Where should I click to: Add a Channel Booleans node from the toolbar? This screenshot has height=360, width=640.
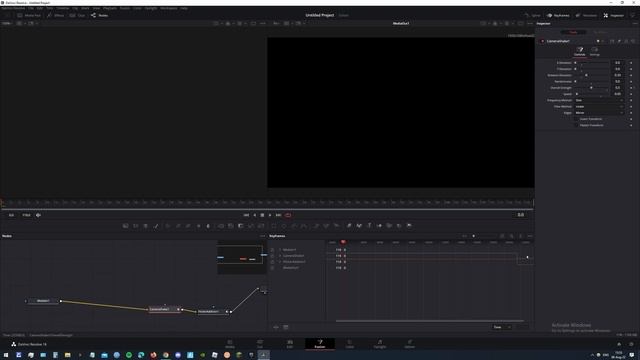click(231, 226)
